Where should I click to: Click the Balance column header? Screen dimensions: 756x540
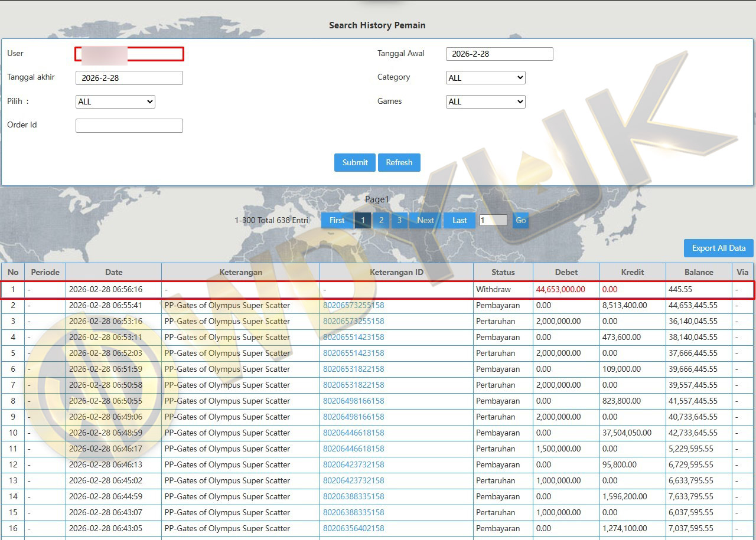pyautogui.click(x=699, y=272)
